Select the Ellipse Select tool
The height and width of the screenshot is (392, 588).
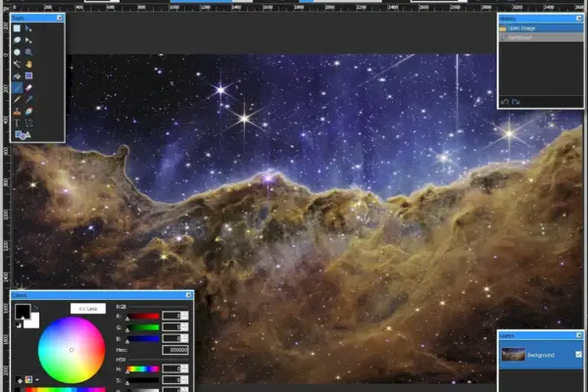[x=17, y=52]
